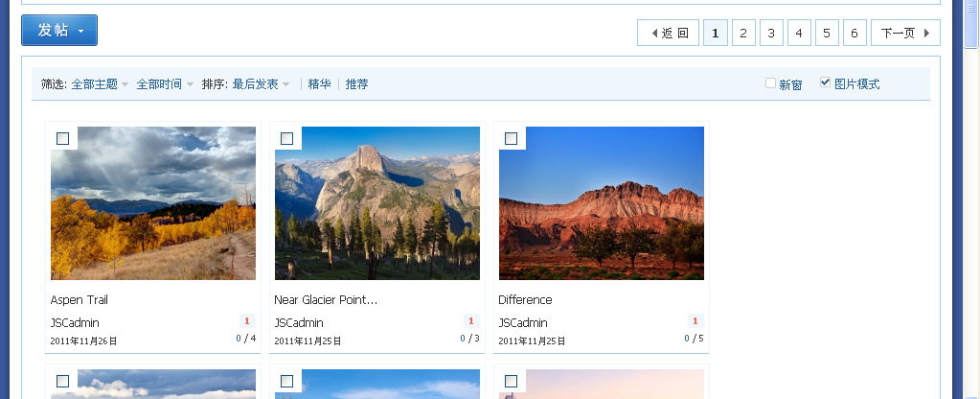Image resolution: width=980 pixels, height=399 pixels.
Task: Click reply count 0 on Aspen Trail
Action: (239, 339)
